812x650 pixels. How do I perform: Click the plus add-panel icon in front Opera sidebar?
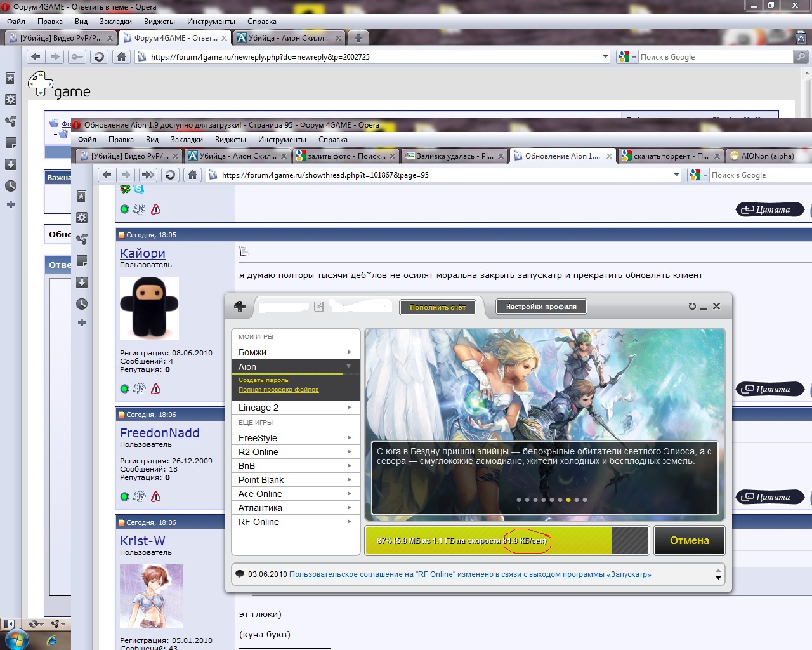82,322
